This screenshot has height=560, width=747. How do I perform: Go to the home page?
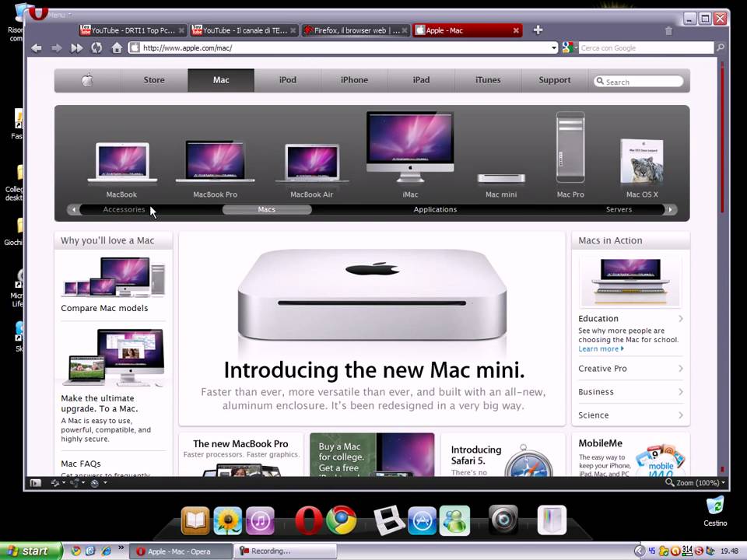[x=117, y=47]
